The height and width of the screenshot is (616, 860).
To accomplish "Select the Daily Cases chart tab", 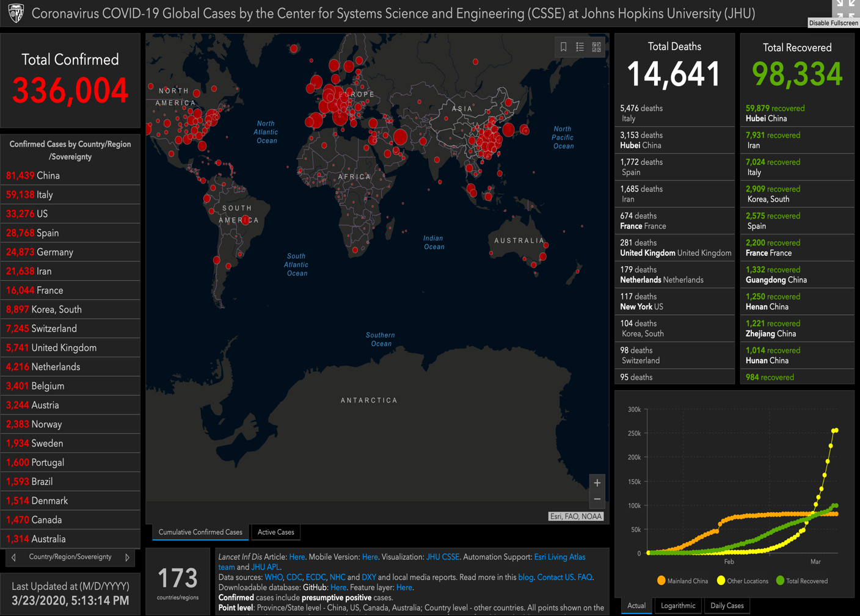I will coord(727,606).
